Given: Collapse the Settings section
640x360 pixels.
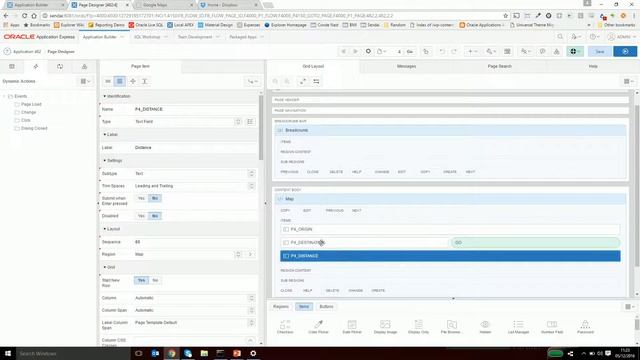Looking at the screenshot, I should [x=105, y=161].
